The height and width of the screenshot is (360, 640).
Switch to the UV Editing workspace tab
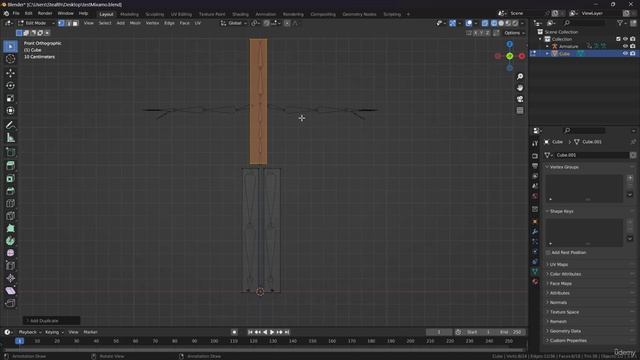pos(181,14)
